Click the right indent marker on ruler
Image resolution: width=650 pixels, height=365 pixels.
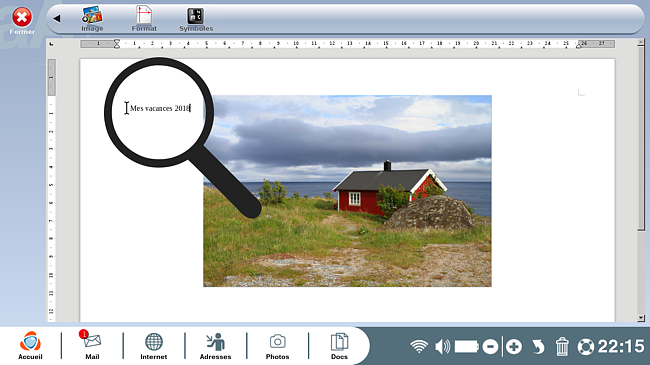point(579,46)
